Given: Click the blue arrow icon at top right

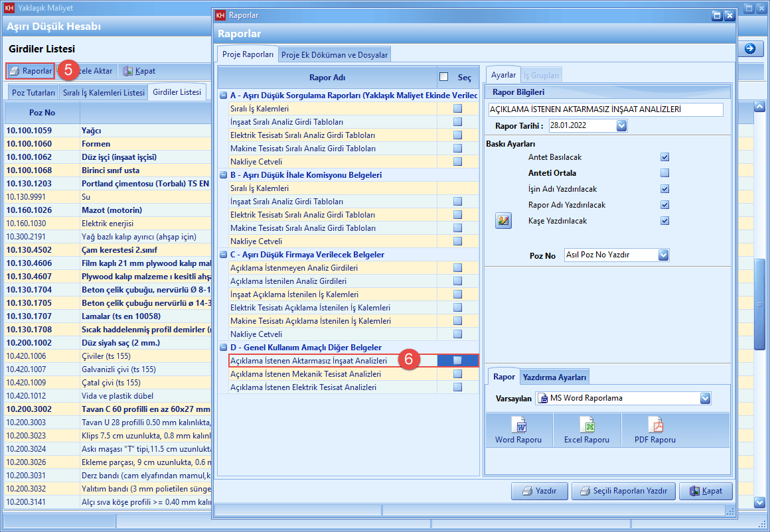Looking at the screenshot, I should click(750, 48).
